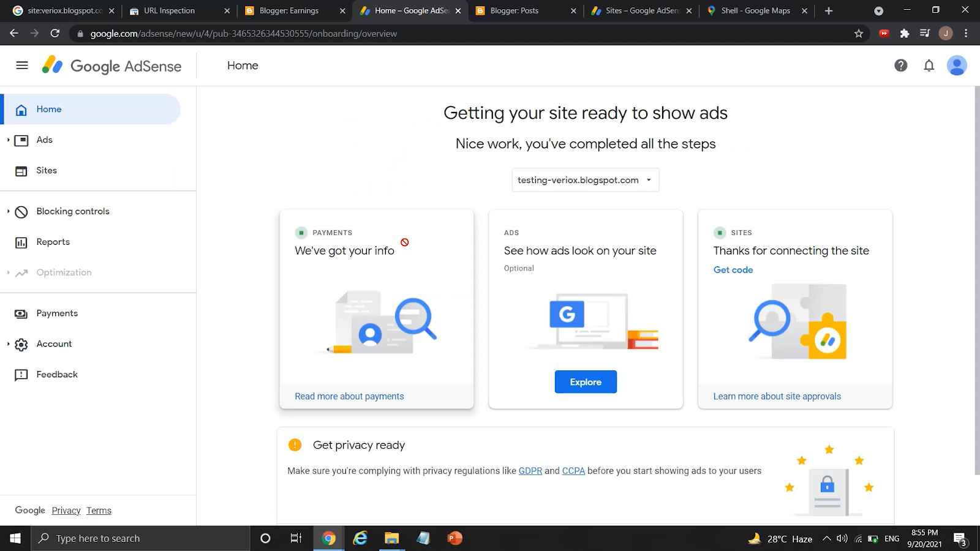Image resolution: width=980 pixels, height=551 pixels.
Task: Click the Reports chart icon
Action: tap(21, 242)
